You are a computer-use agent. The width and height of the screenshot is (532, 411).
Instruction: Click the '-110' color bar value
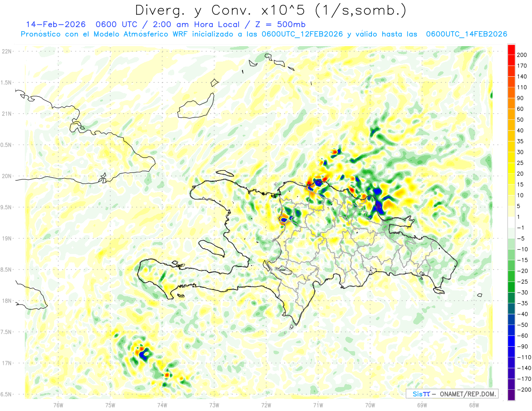pyautogui.click(x=524, y=357)
